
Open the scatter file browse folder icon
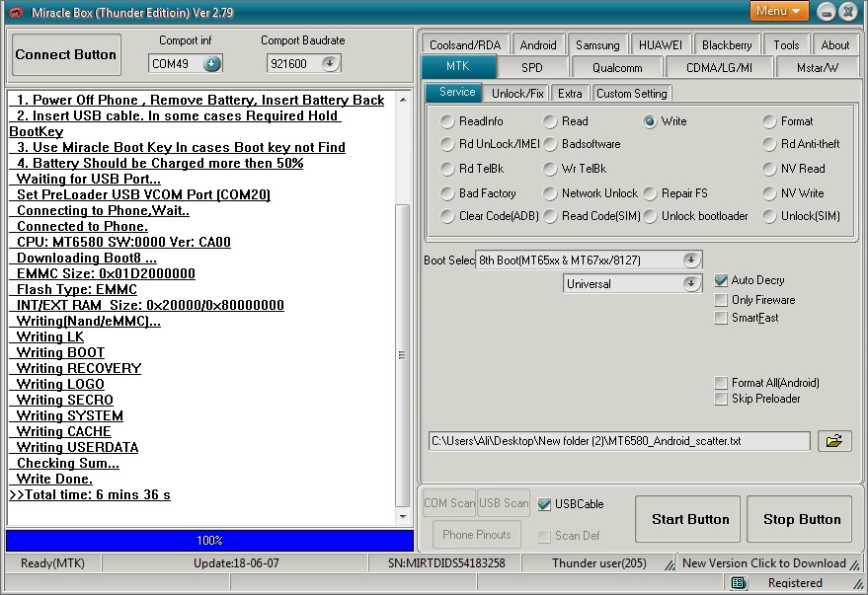(x=834, y=441)
